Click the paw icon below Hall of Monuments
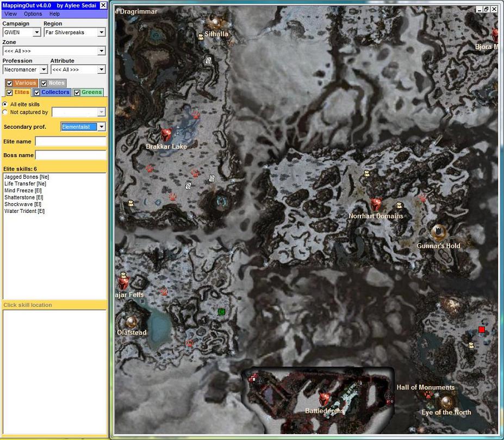Image resolution: width=504 pixels, height=440 pixels. point(428,395)
